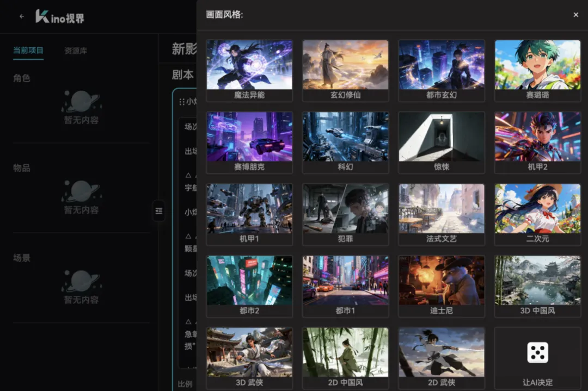Click the sidebar collapse handle on the panel edge

[158, 211]
